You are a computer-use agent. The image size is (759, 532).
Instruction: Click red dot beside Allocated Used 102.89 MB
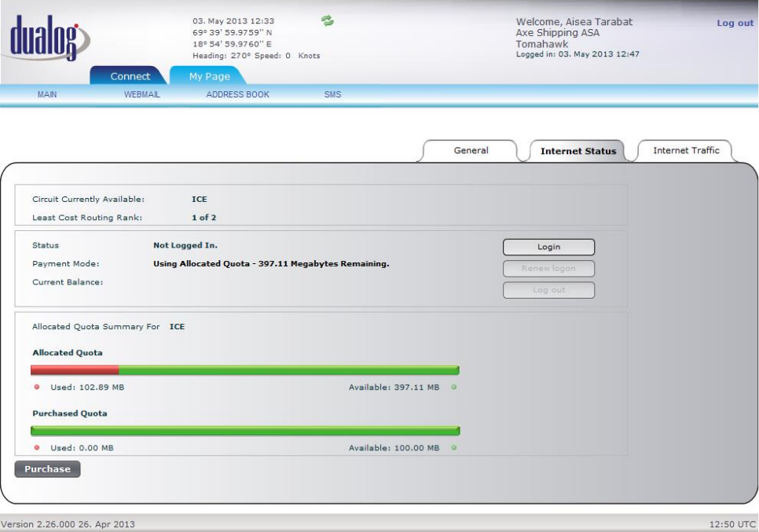(x=37, y=387)
